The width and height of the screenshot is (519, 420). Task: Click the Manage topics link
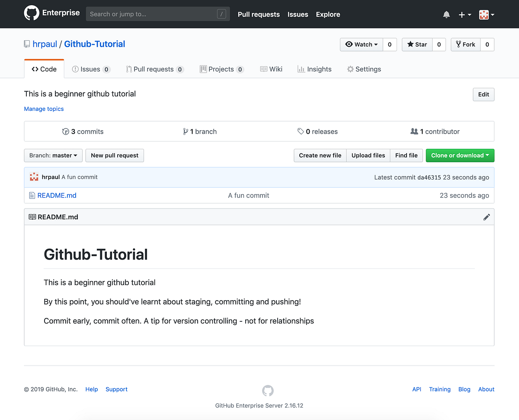[x=44, y=109]
